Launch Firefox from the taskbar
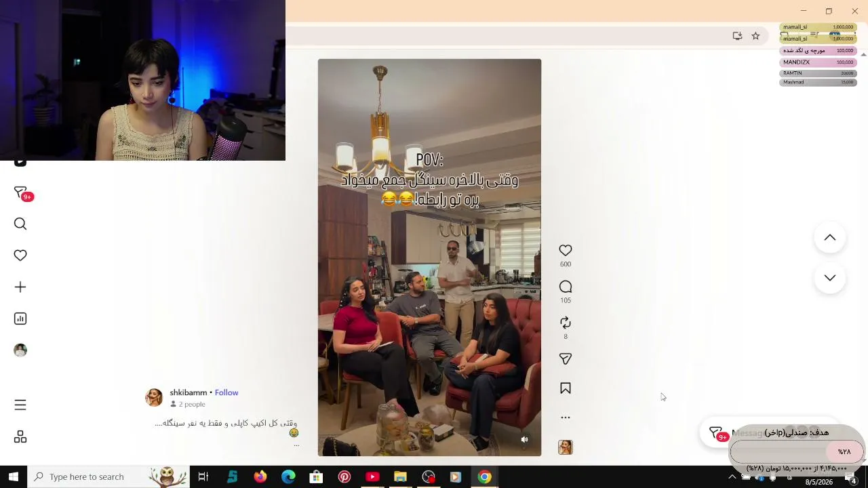868x488 pixels. click(260, 477)
